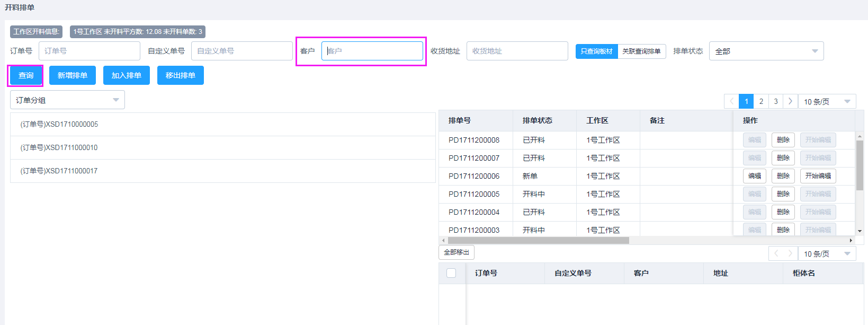Click 开始编辑 for schedule PD1711200006

(818, 176)
